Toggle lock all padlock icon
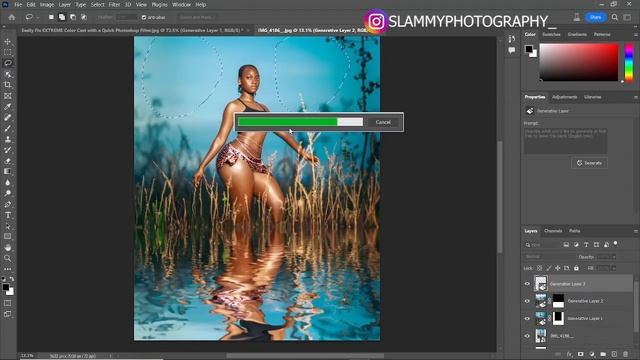The width and height of the screenshot is (640, 360). click(x=576, y=268)
